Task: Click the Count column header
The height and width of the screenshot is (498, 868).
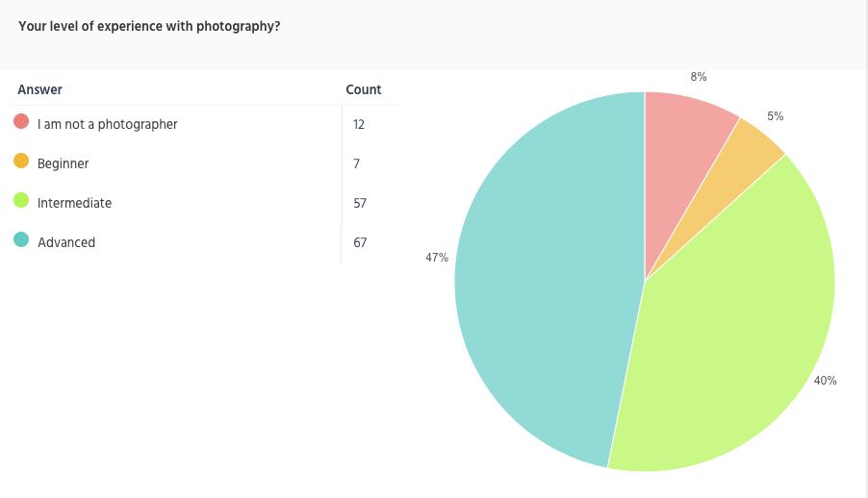Action: pos(363,89)
